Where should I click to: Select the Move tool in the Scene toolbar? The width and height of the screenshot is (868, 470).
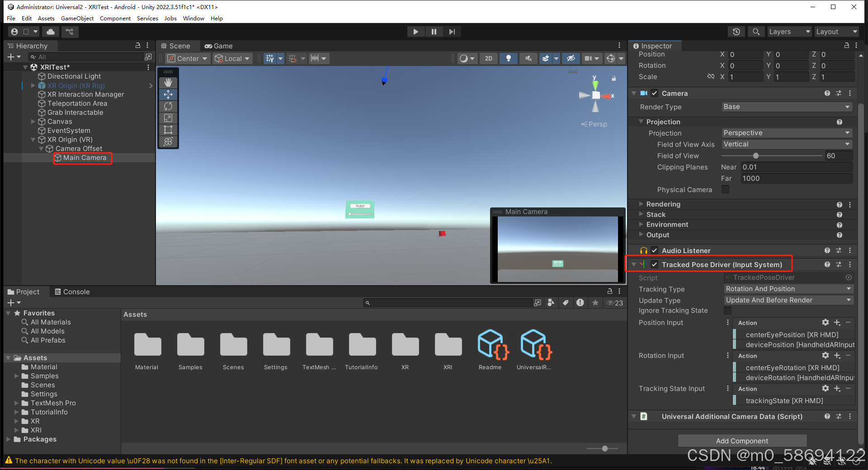[x=168, y=94]
